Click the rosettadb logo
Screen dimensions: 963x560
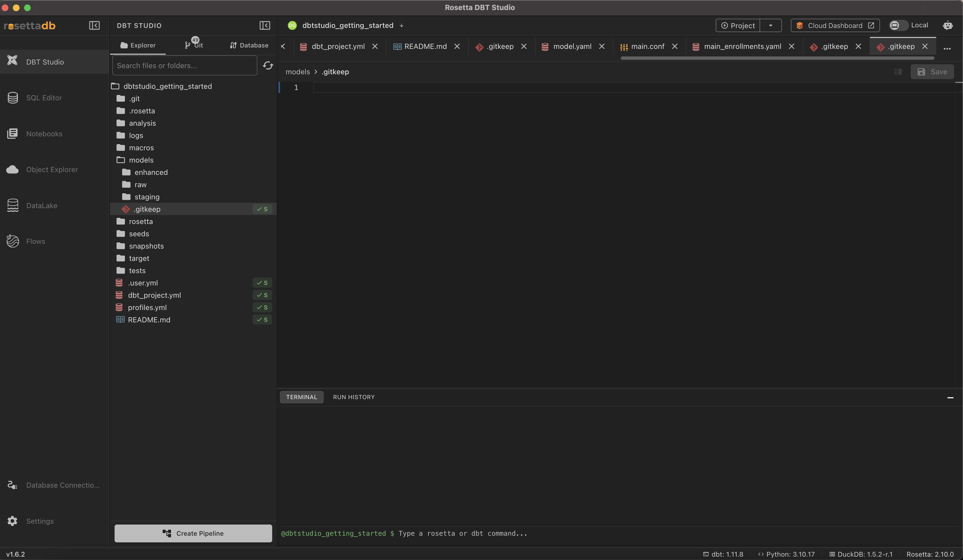coord(30,26)
